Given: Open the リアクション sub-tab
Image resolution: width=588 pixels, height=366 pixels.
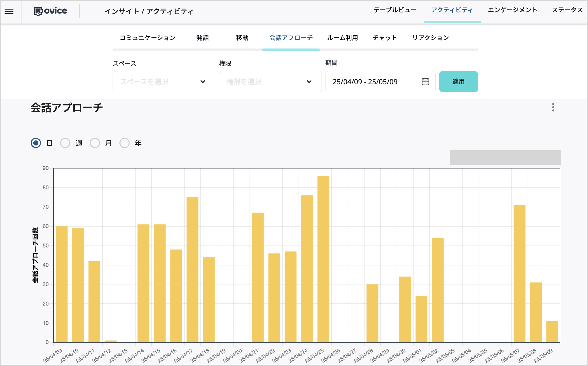Looking at the screenshot, I should pyautogui.click(x=431, y=38).
